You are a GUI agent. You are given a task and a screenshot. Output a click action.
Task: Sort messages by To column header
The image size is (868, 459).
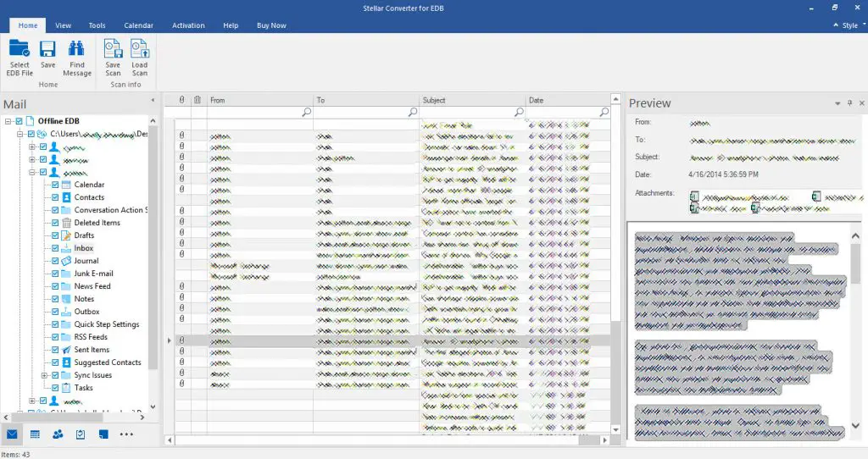point(366,100)
